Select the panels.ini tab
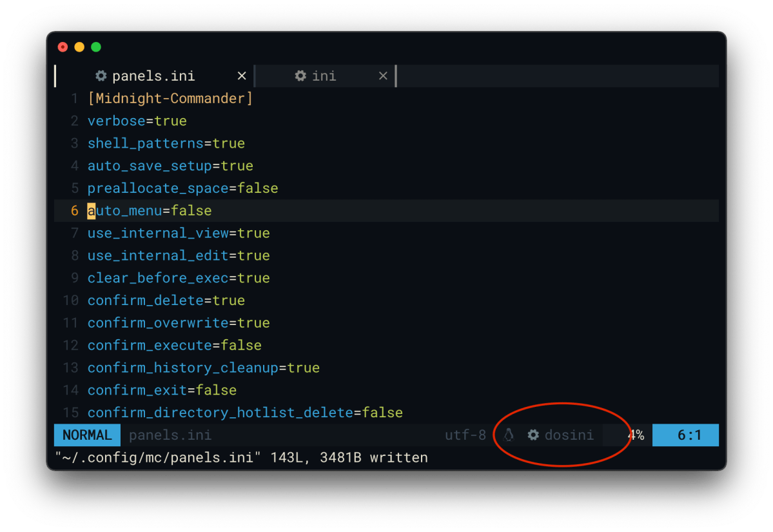The image size is (773, 532). pos(154,76)
